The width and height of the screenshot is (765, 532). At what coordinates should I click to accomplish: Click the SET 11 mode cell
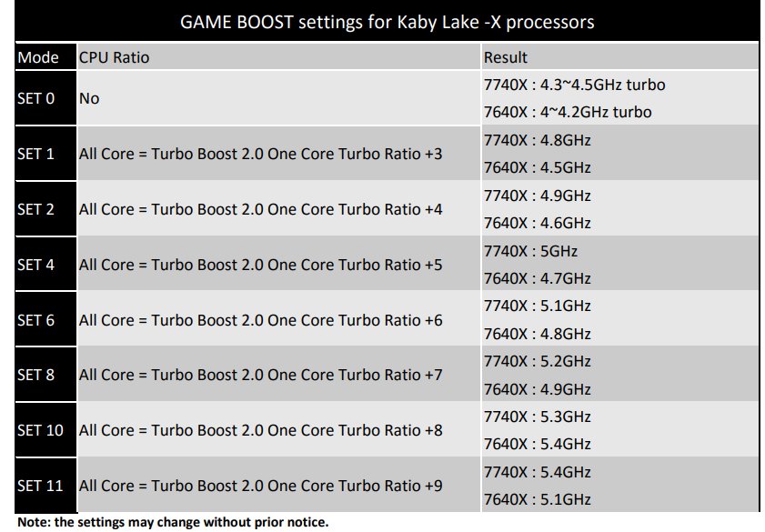(45, 486)
